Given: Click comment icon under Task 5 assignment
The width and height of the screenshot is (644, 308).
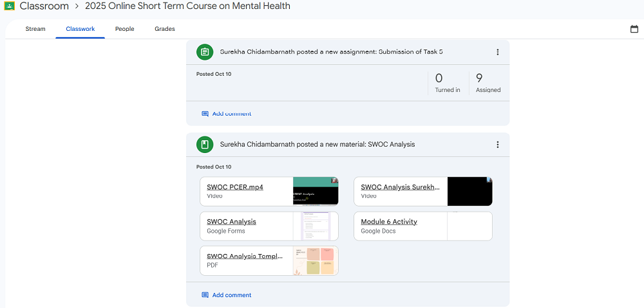Looking at the screenshot, I should click(205, 114).
